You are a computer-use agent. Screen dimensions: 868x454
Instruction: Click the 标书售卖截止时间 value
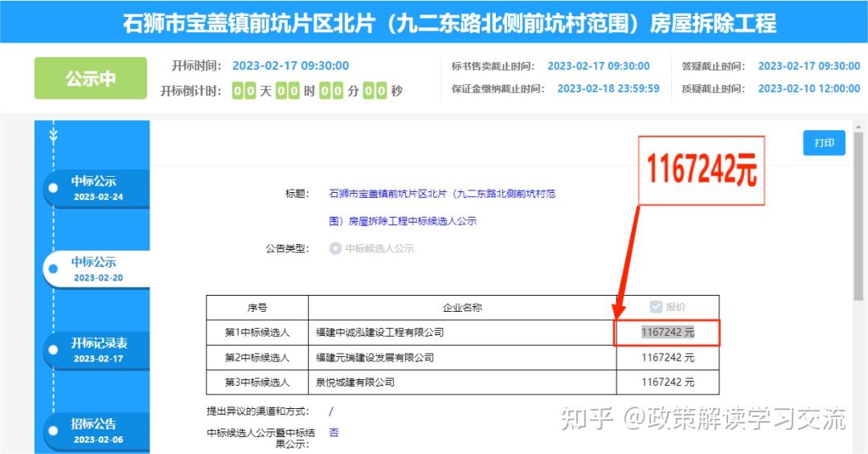pyautogui.click(x=599, y=66)
